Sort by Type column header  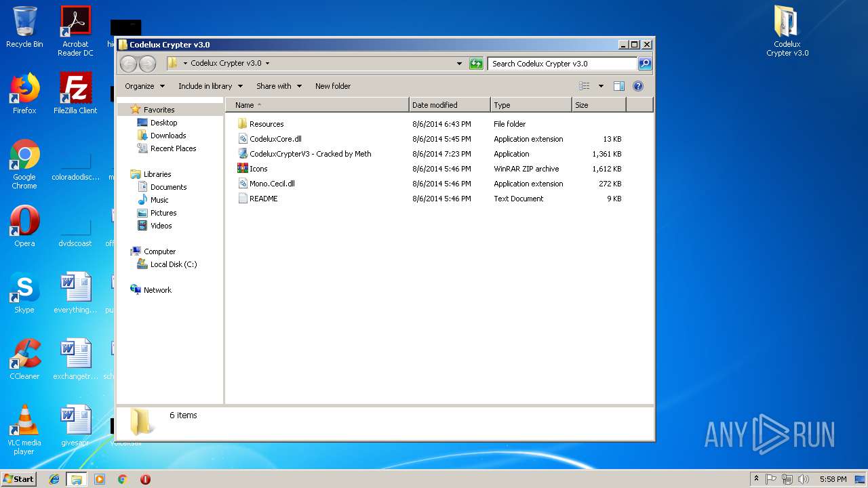pos(531,105)
